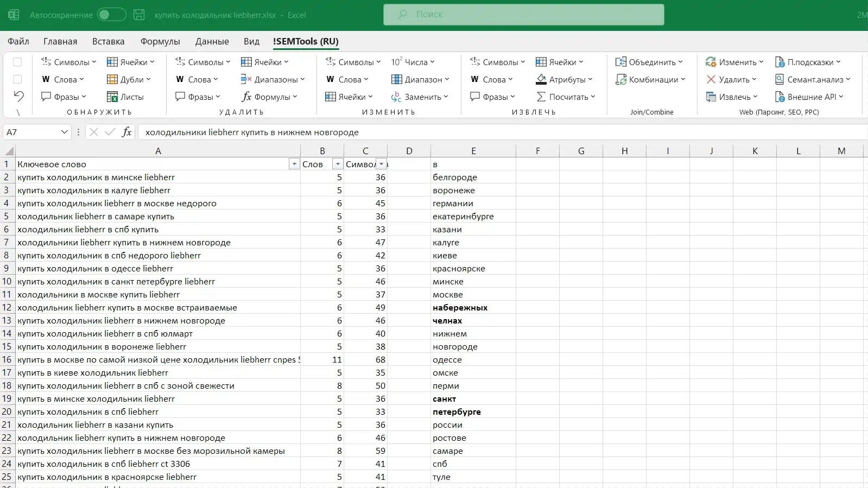Open Слова dropdown in ОБНАРУЖИТЬ group

point(63,79)
